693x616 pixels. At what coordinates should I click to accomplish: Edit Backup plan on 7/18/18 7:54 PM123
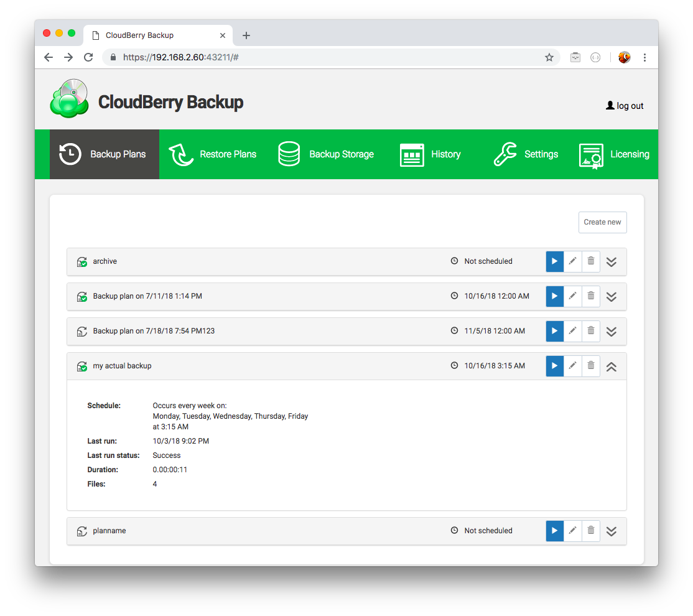click(573, 331)
